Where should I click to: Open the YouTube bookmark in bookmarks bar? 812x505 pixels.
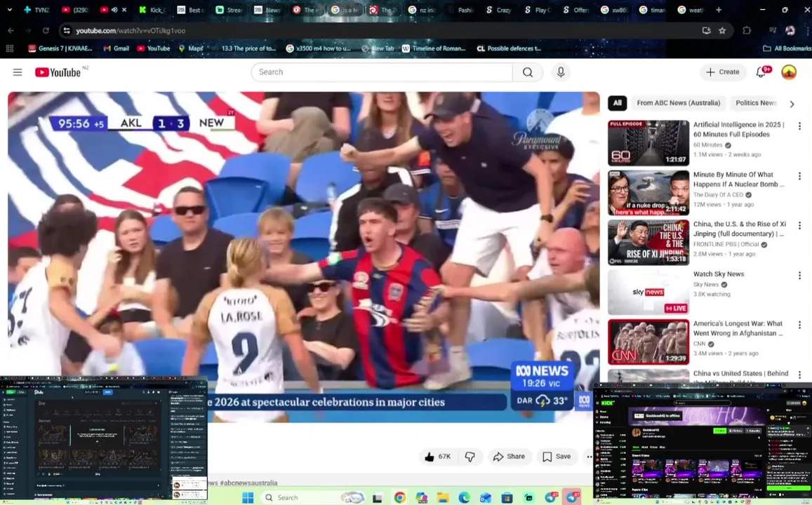(x=153, y=48)
